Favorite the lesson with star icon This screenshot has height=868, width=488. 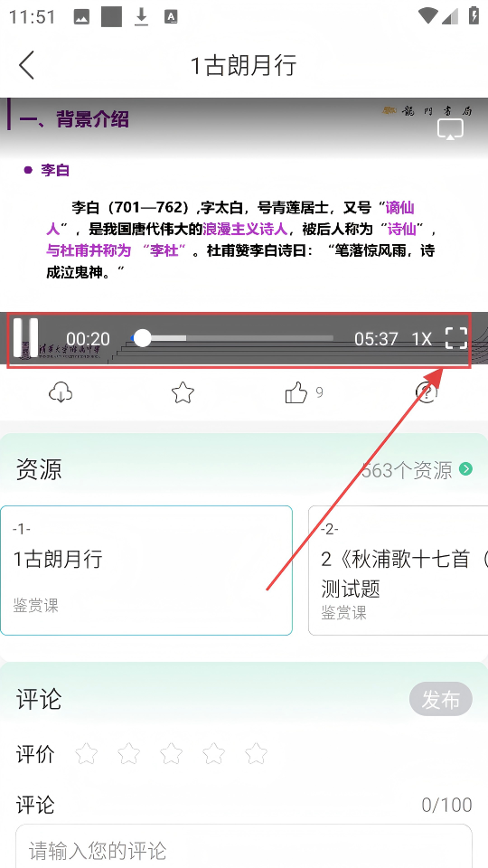pyautogui.click(x=183, y=393)
